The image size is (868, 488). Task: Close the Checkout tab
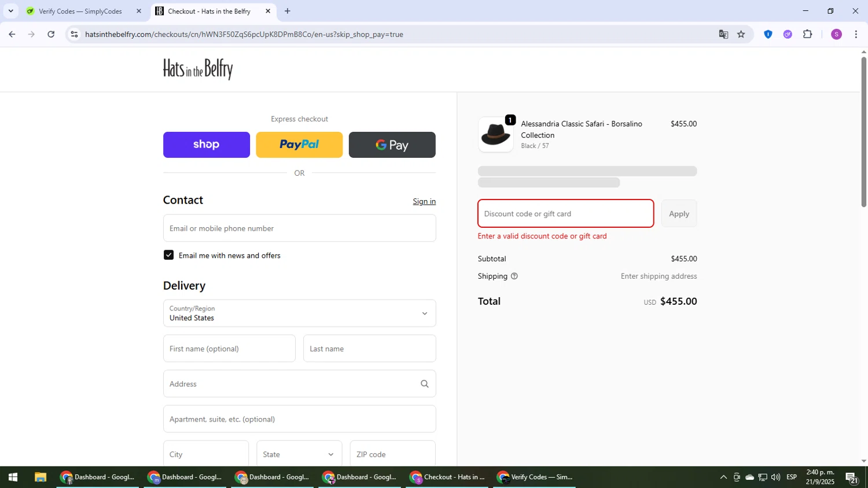click(268, 11)
